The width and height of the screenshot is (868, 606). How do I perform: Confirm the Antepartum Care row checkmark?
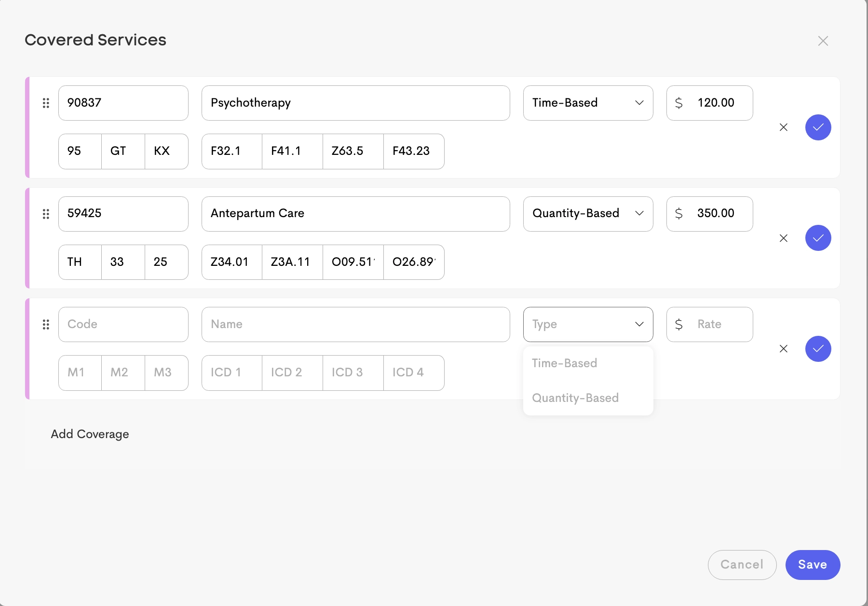[x=818, y=238]
